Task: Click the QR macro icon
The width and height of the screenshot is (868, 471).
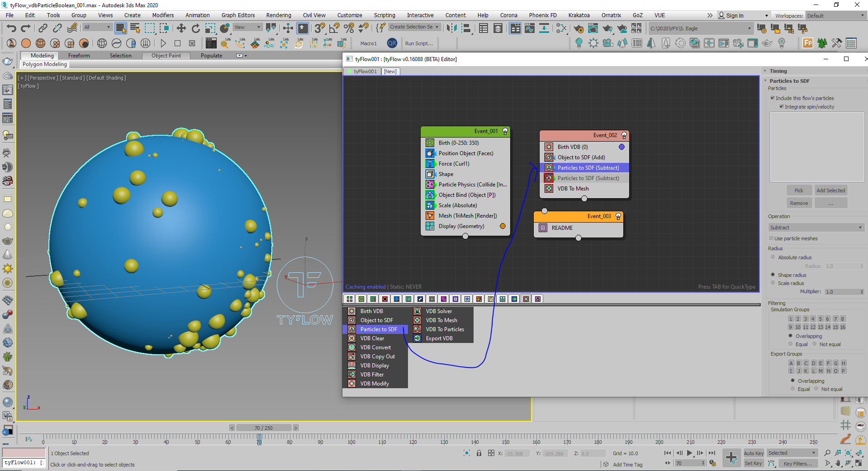Action: (x=392, y=43)
